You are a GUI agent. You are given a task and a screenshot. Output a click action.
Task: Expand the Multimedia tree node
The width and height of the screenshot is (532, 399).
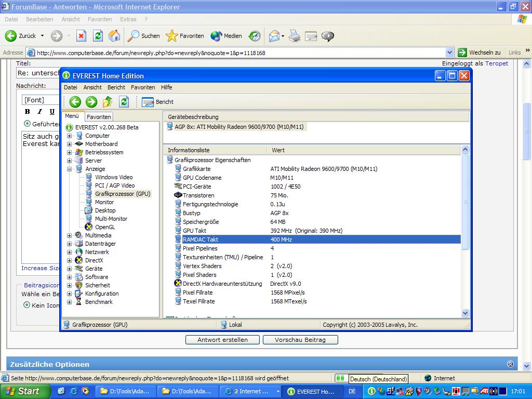69,235
